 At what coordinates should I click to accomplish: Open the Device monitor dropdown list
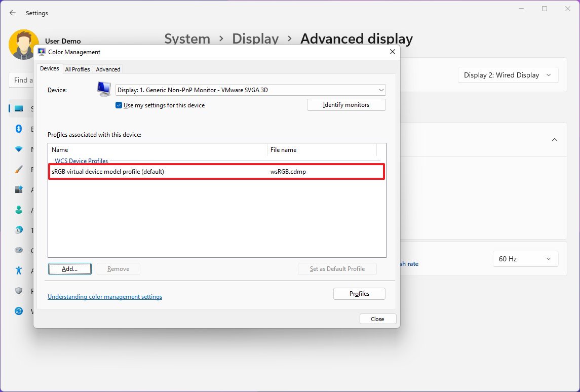point(250,90)
